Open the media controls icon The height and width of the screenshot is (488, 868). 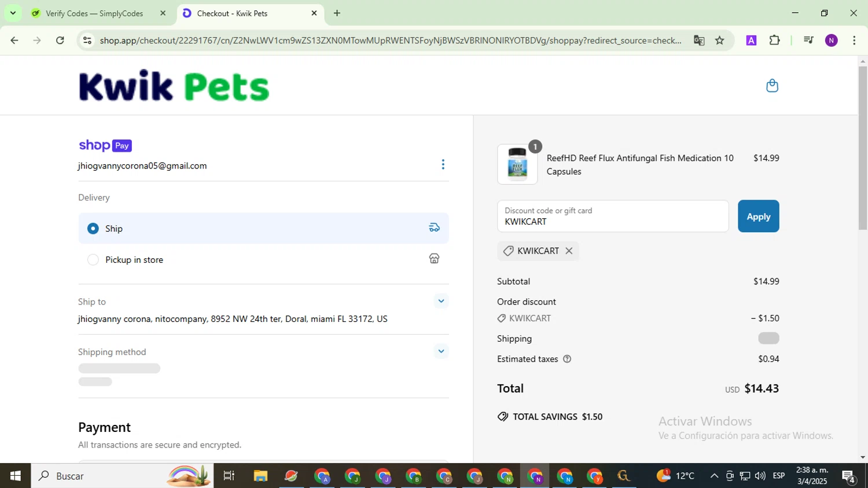(x=808, y=41)
